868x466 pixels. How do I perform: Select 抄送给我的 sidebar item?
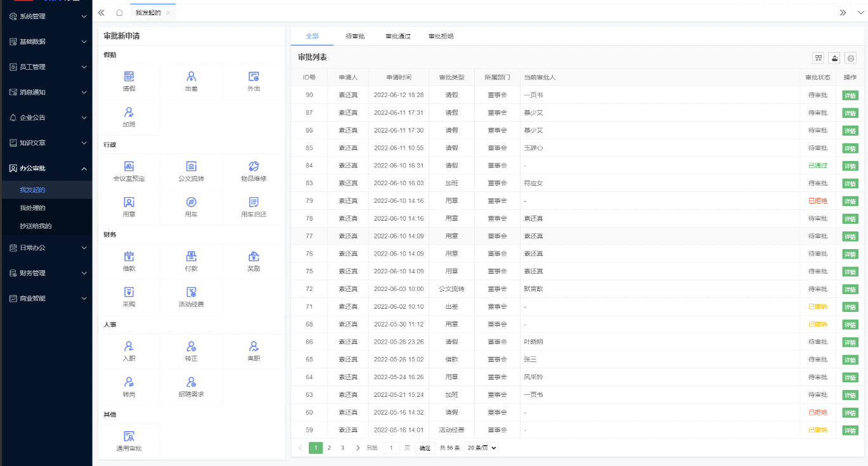(46, 226)
